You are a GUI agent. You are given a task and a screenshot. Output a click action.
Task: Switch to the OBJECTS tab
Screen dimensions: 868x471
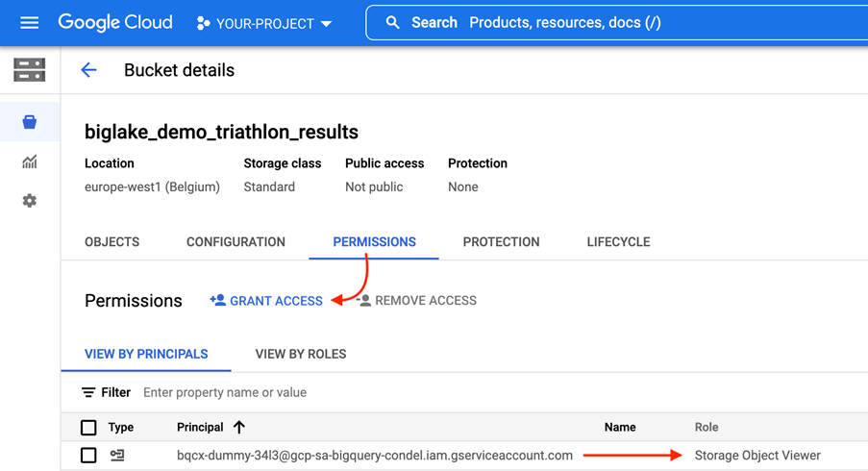pos(112,242)
